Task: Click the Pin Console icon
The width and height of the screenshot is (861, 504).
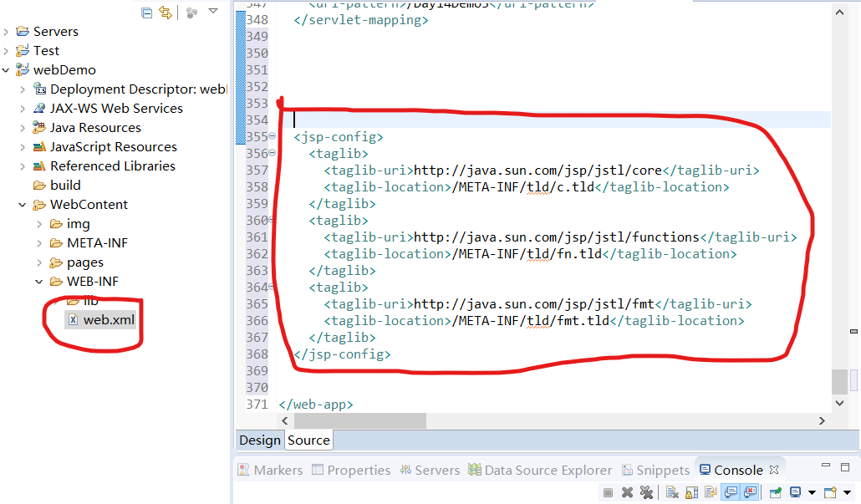Action: tap(777, 492)
